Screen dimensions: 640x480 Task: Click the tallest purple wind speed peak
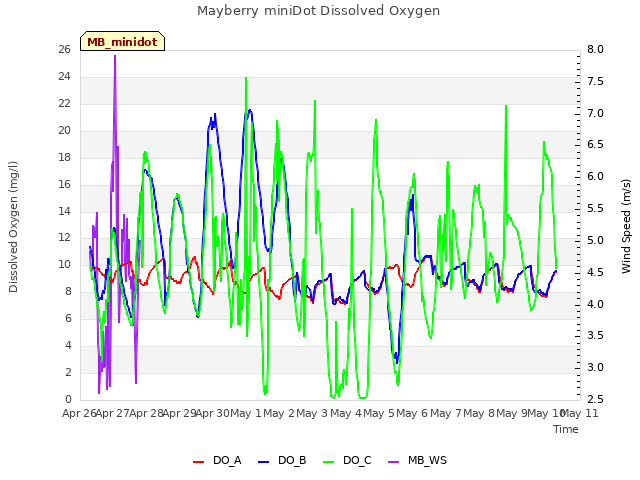click(115, 56)
